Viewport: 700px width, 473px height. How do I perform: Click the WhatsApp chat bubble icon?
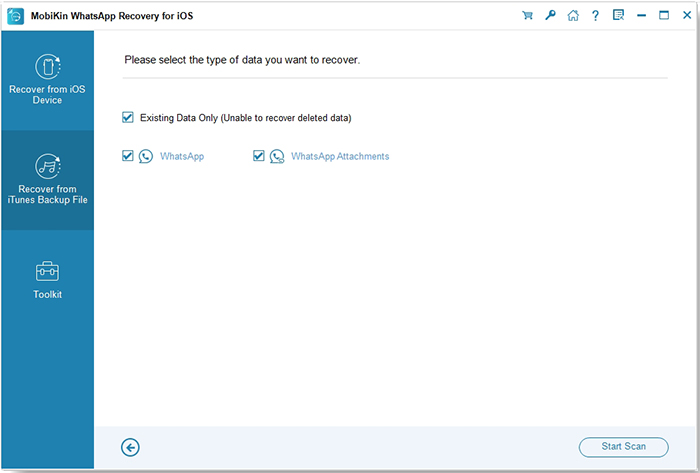click(x=146, y=156)
